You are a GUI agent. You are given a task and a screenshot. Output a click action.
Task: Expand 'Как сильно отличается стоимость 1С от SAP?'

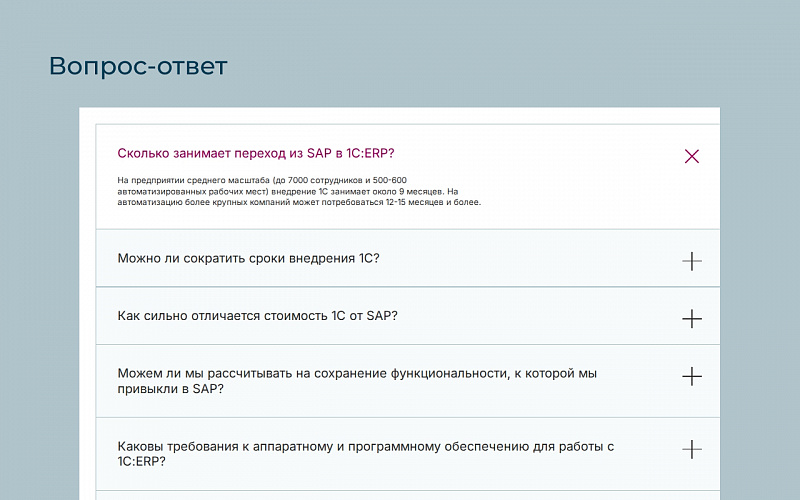[x=257, y=316]
